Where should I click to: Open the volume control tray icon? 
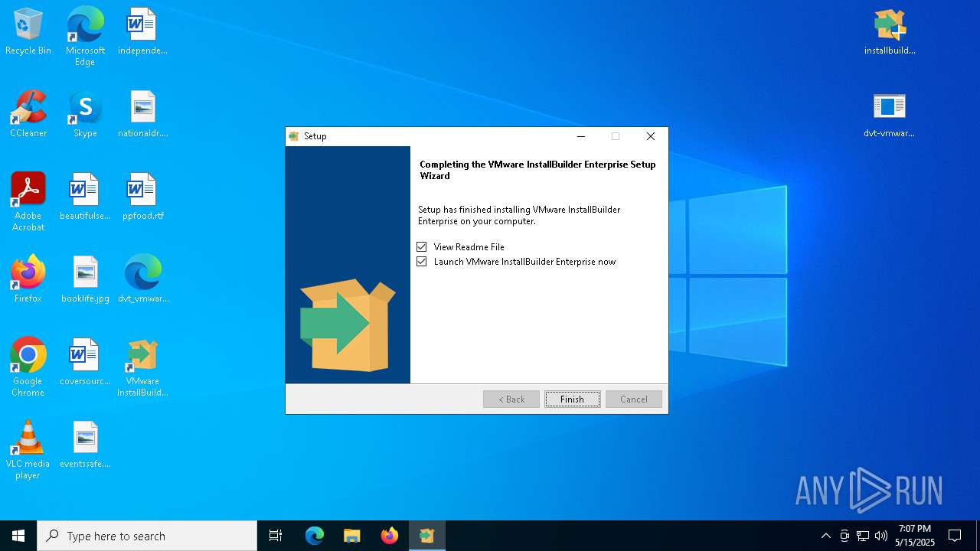(881, 536)
